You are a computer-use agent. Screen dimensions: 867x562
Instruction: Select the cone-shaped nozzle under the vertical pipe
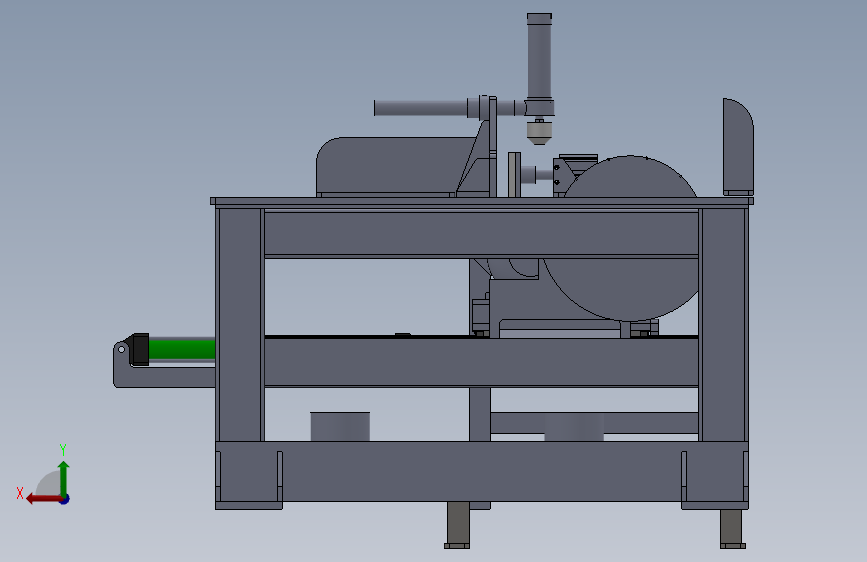(539, 133)
